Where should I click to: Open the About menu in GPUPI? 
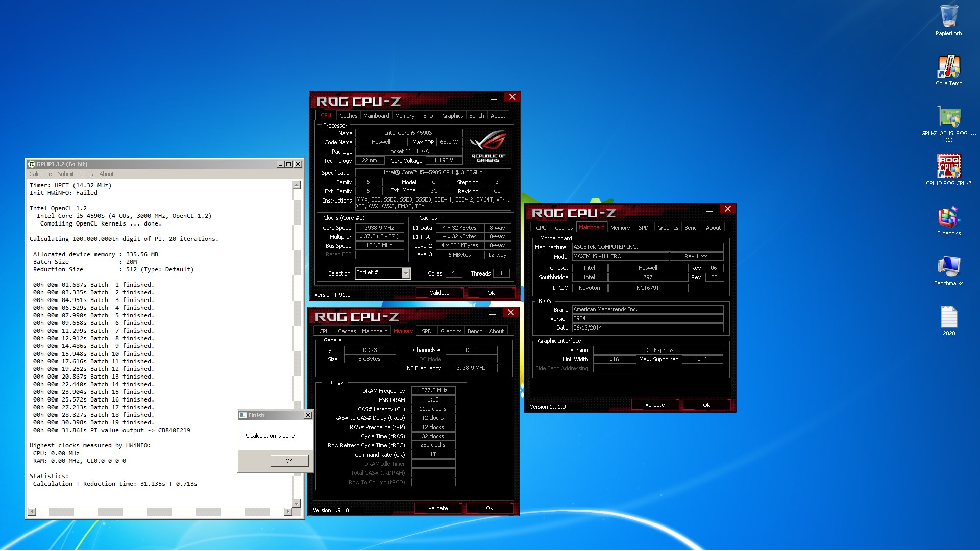(x=107, y=174)
